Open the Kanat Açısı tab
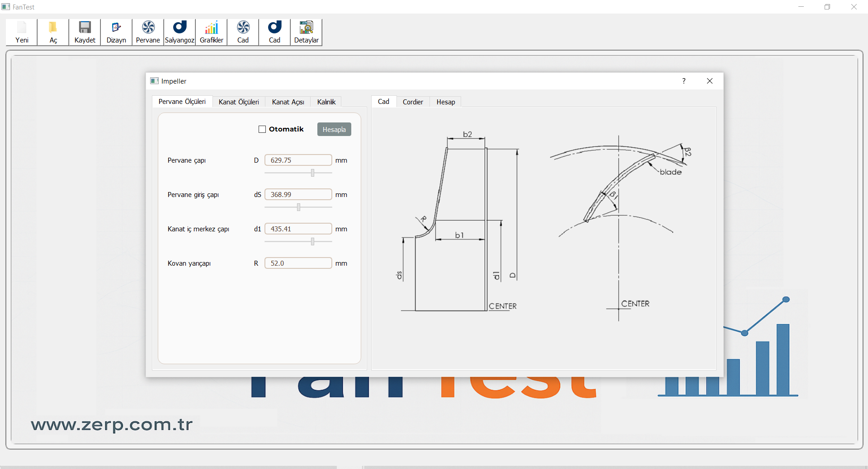The width and height of the screenshot is (868, 469). tap(288, 102)
